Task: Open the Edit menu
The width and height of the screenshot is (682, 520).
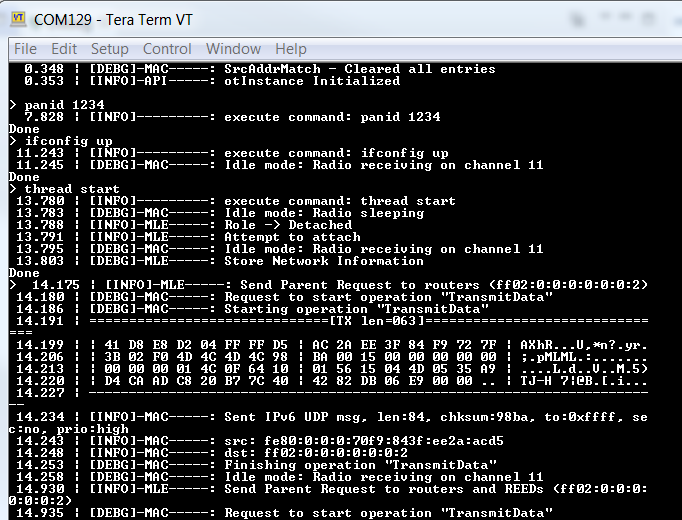Action: point(64,49)
